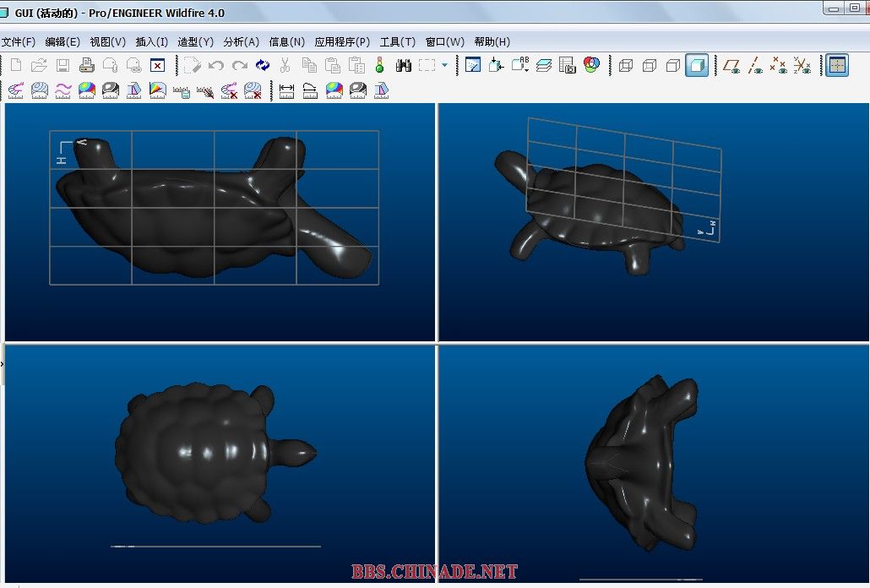The width and height of the screenshot is (870, 588).
Task: Open the 编辑(E) menu
Action: point(63,42)
